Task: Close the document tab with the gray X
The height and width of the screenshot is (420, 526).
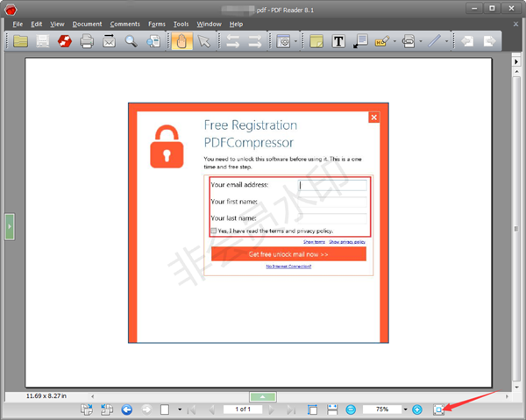Action: click(x=516, y=25)
